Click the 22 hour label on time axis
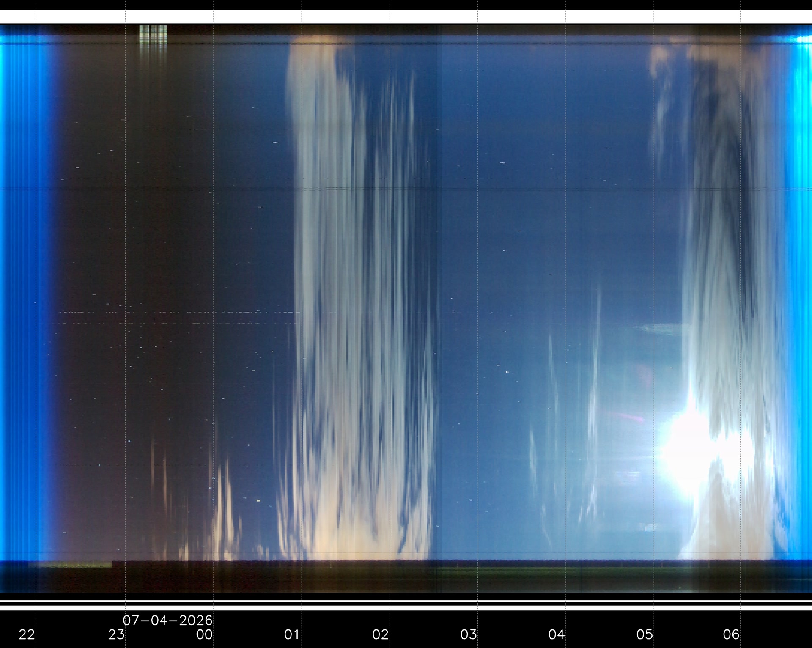The height and width of the screenshot is (648, 812). [x=27, y=634]
